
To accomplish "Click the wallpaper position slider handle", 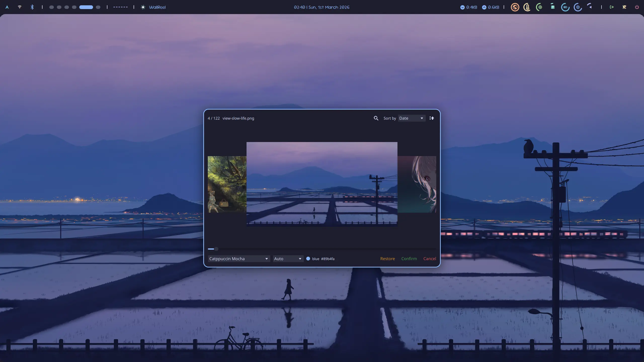I will [216, 249].
